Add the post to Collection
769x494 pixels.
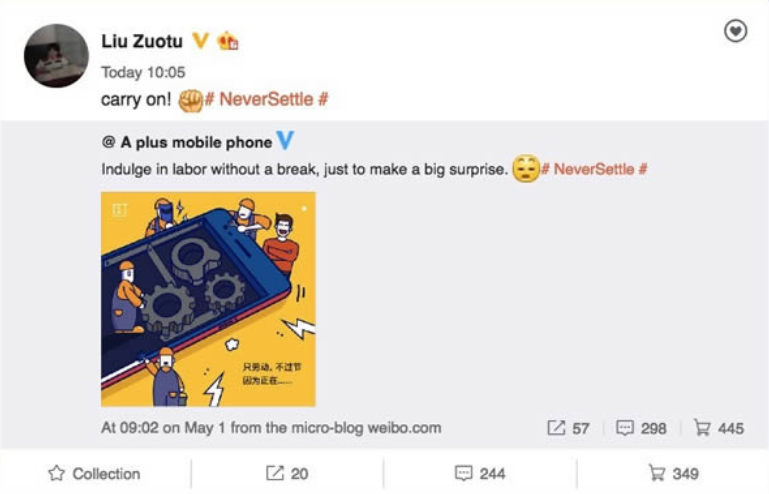[94, 473]
